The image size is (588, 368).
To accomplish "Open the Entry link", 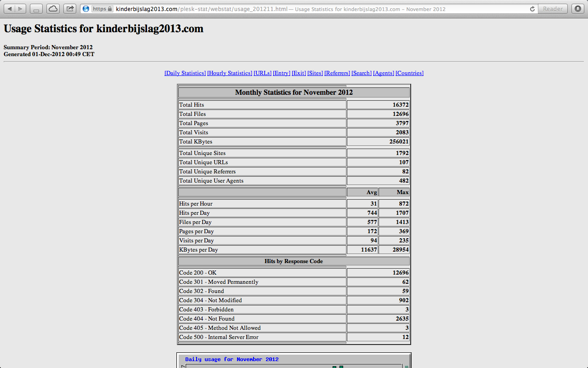I will 282,73.
